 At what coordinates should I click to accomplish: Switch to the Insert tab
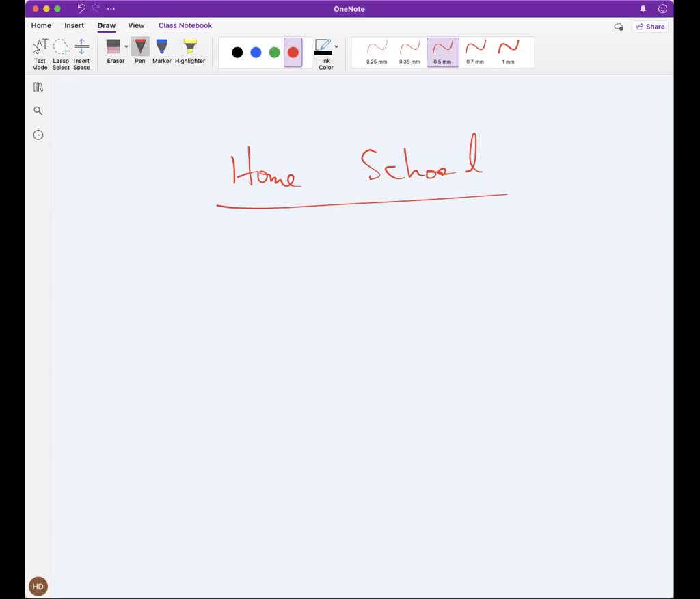pos(74,25)
